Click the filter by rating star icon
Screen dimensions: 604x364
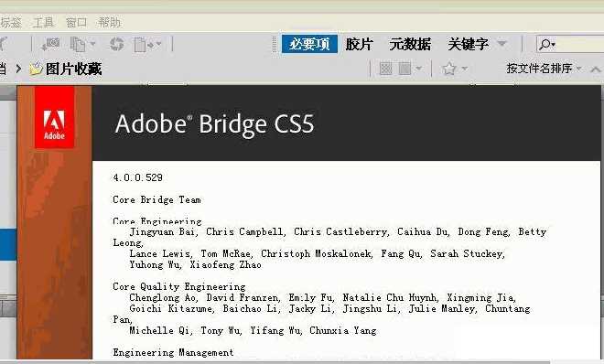pos(449,69)
